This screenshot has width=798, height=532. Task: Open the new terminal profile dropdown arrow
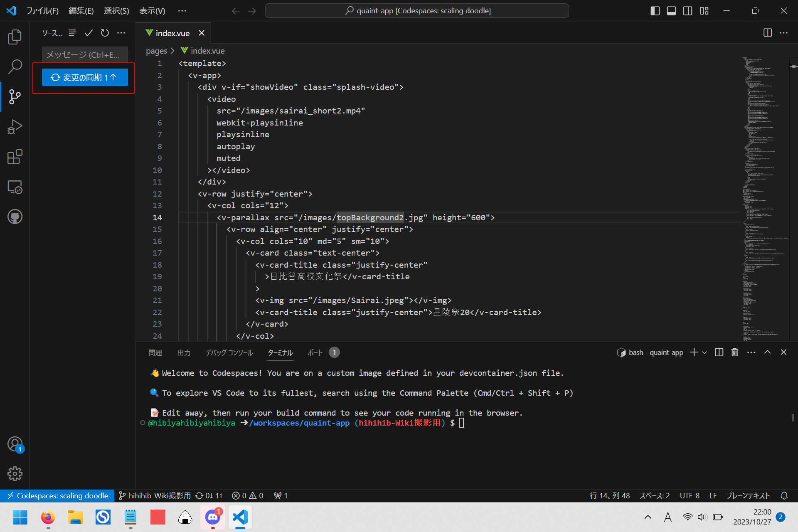tap(704, 352)
